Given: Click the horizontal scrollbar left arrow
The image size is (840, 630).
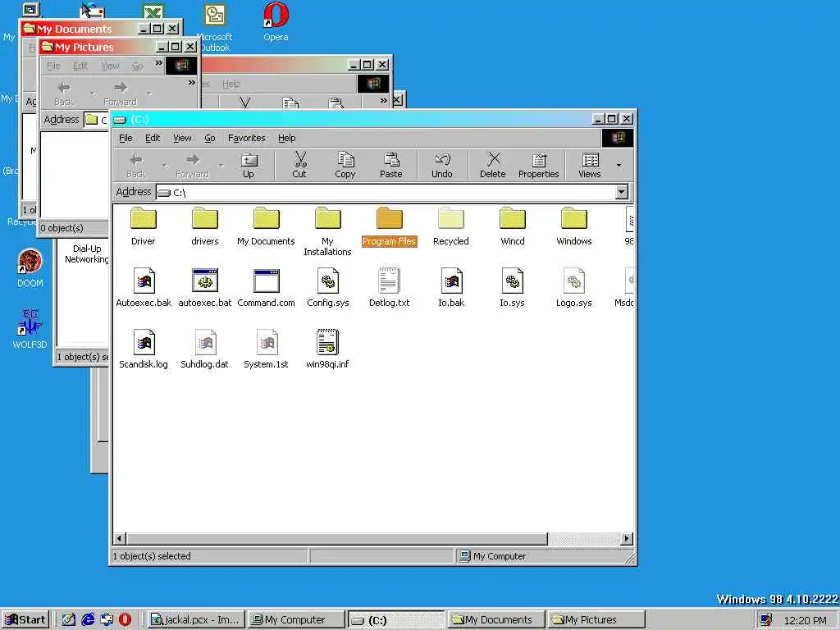Looking at the screenshot, I should (120, 538).
